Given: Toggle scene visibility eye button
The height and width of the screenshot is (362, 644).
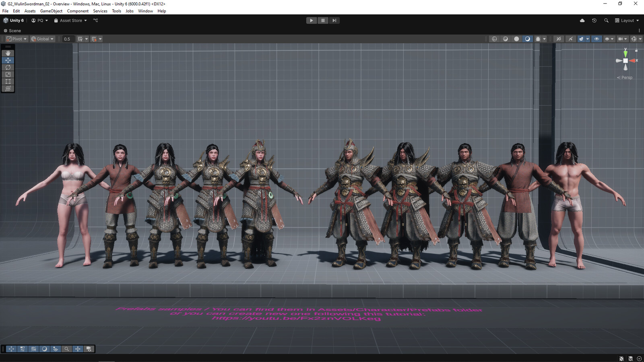Looking at the screenshot, I should tap(597, 39).
